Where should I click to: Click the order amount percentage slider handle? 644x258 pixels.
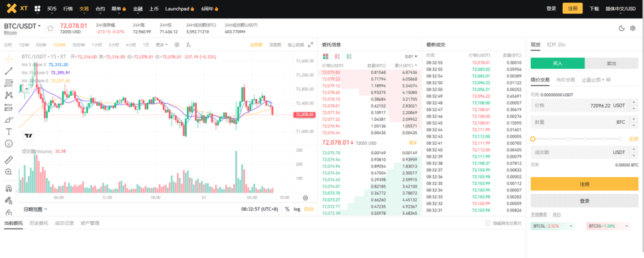click(533, 138)
